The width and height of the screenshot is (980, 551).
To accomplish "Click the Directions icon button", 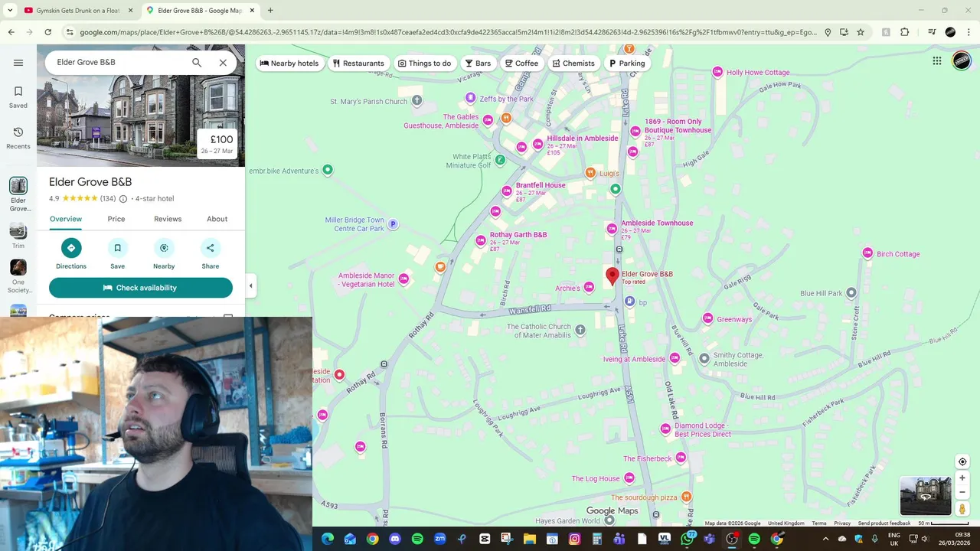I will (71, 248).
